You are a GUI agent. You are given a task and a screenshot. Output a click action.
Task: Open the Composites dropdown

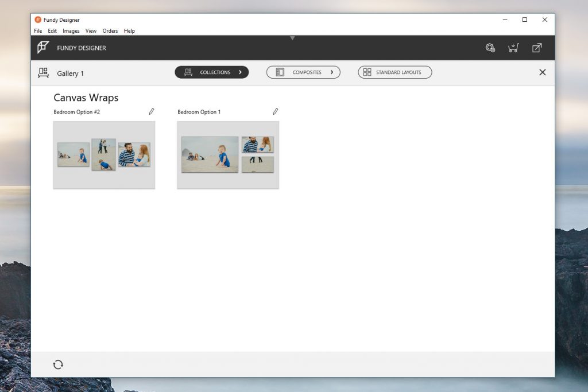coord(303,72)
